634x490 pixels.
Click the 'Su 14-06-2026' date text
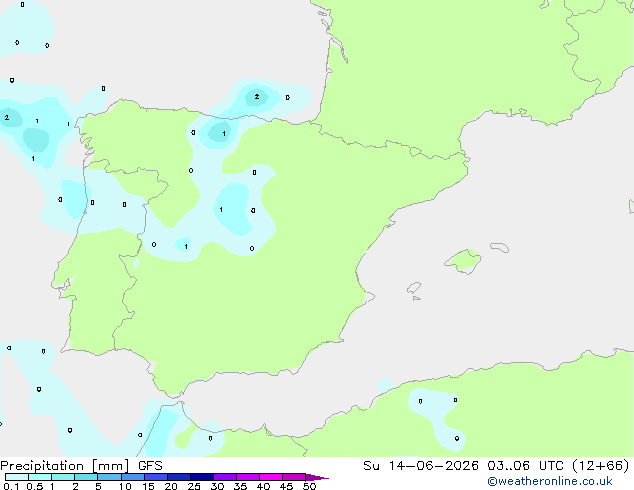coord(421,466)
